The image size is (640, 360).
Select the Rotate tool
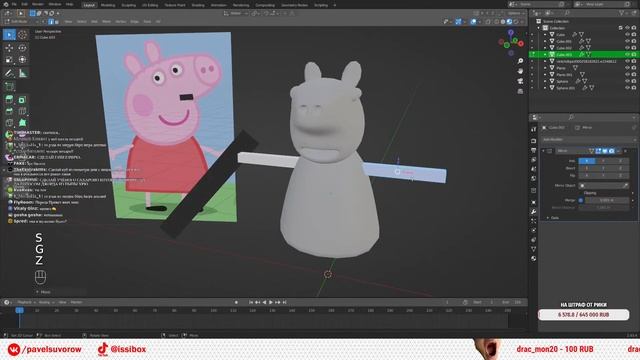pyautogui.click(x=22, y=48)
